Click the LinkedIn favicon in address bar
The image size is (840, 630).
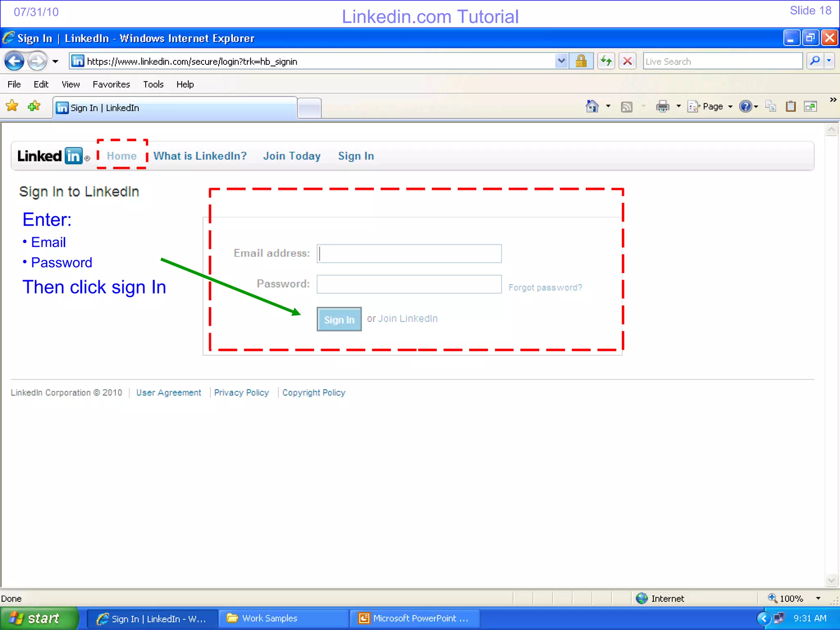[78, 61]
